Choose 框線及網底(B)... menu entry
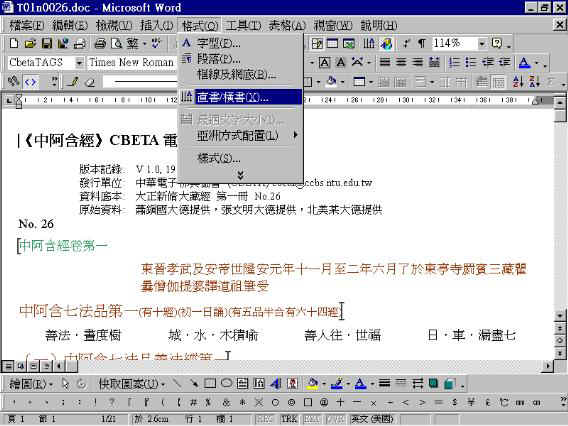Screen dimensions: 568x426 click(240, 75)
